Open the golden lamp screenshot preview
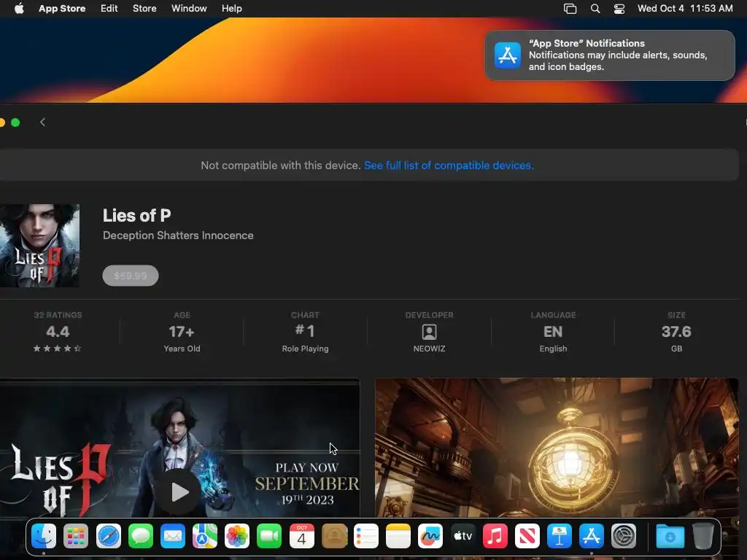 tap(557, 448)
